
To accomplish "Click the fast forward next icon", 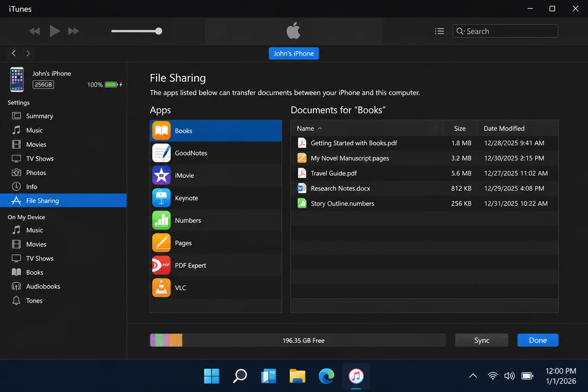I will (73, 31).
